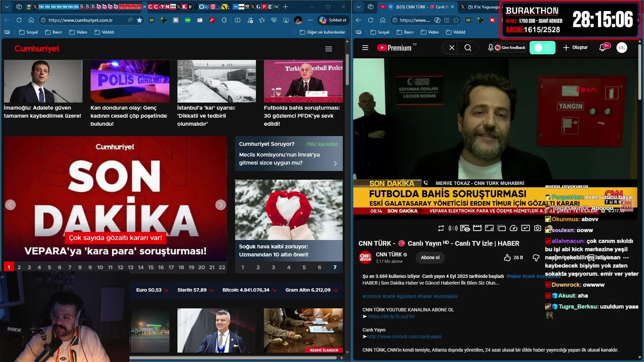644x362 pixels.
Task: Open YouTube notifications bell
Action: (x=602, y=48)
